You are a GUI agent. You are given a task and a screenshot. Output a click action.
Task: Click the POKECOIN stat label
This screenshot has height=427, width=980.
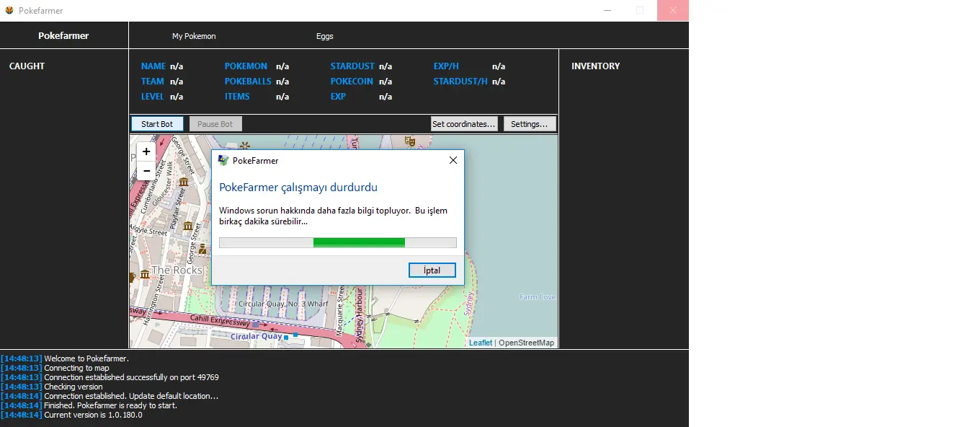point(352,81)
